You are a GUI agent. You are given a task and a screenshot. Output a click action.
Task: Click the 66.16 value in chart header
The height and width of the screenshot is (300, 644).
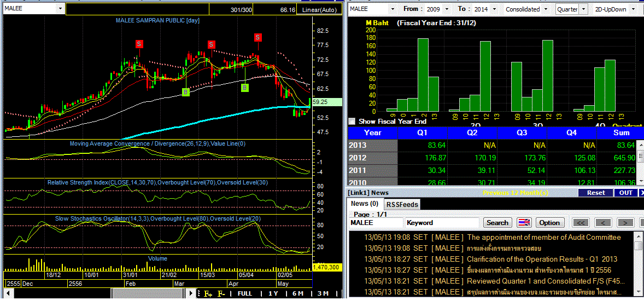(288, 9)
